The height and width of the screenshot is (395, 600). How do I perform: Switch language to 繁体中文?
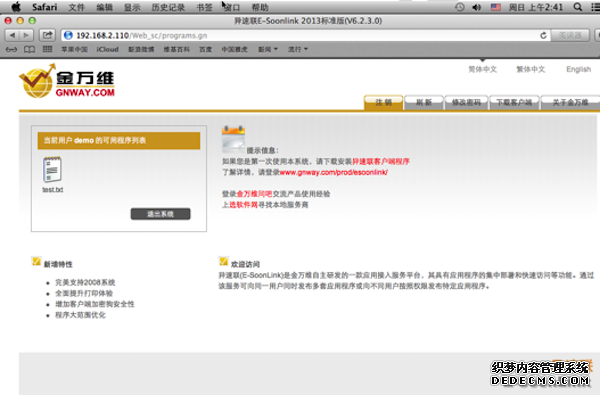[531, 69]
